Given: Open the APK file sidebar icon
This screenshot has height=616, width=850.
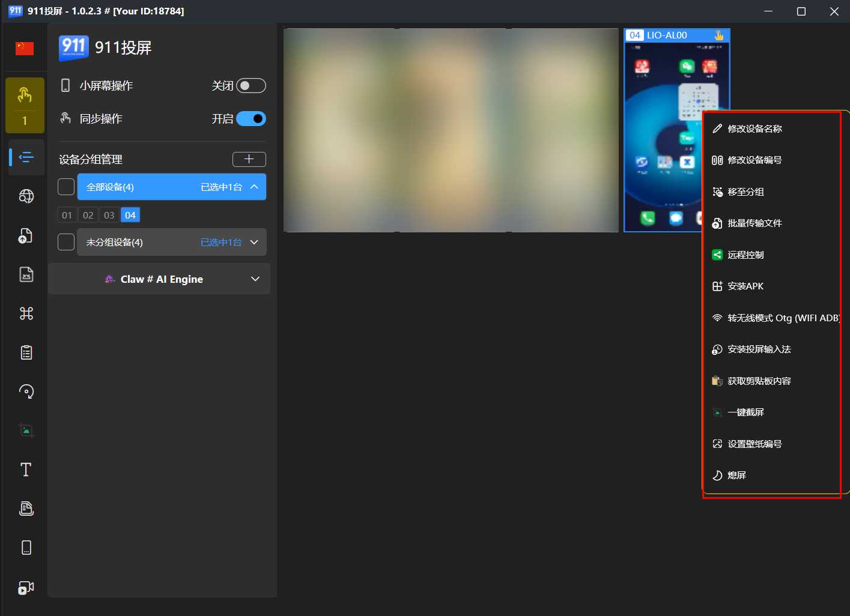Looking at the screenshot, I should coord(26,274).
